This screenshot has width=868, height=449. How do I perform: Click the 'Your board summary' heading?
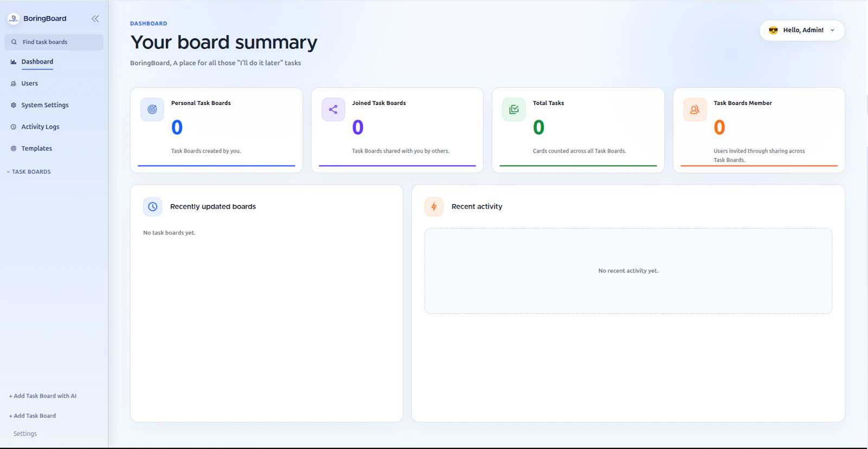pyautogui.click(x=224, y=42)
